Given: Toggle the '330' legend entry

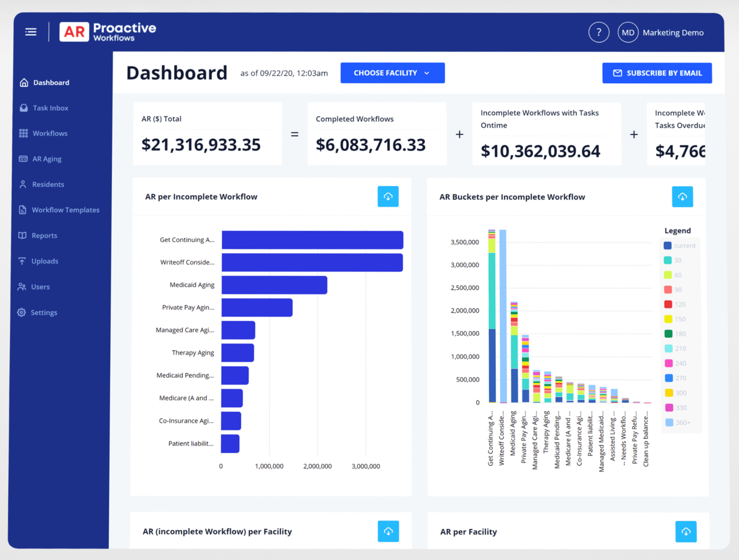Looking at the screenshot, I should [x=675, y=408].
